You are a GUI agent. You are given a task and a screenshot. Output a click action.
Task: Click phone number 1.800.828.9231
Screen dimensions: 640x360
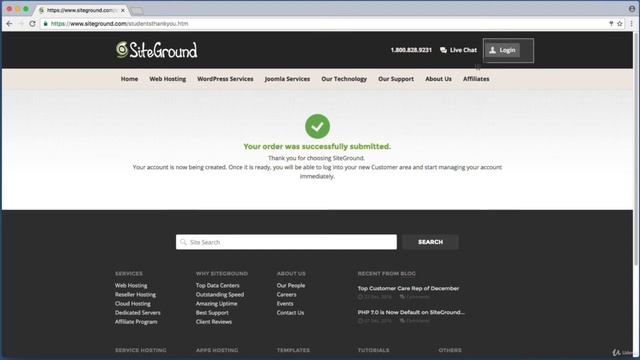click(411, 50)
